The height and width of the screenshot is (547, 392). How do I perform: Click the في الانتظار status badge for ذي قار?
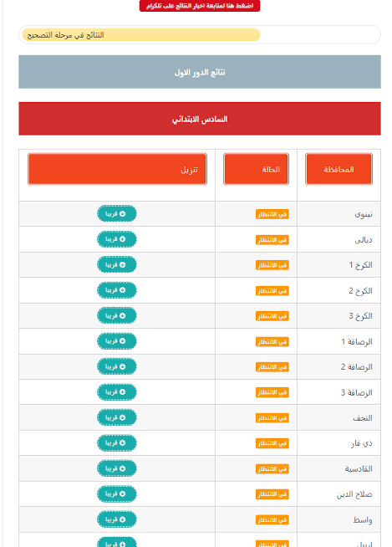tap(272, 443)
